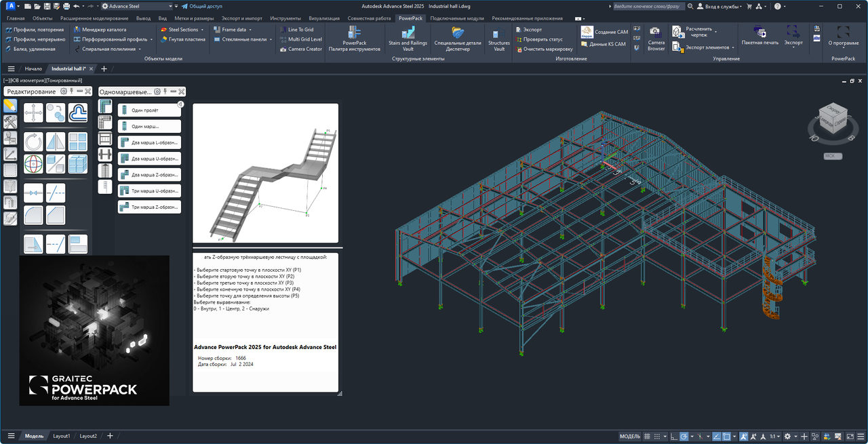
Task: Expand Стеклянные панели dropdown
Action: tap(271, 39)
